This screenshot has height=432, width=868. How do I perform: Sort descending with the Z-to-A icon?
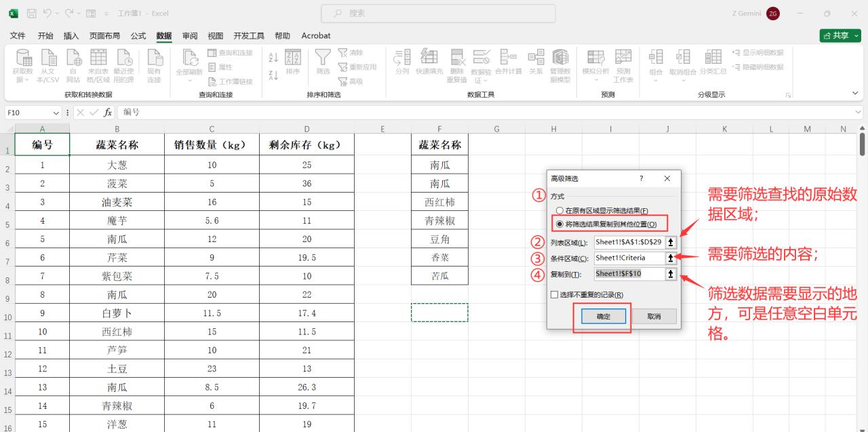coord(273,75)
